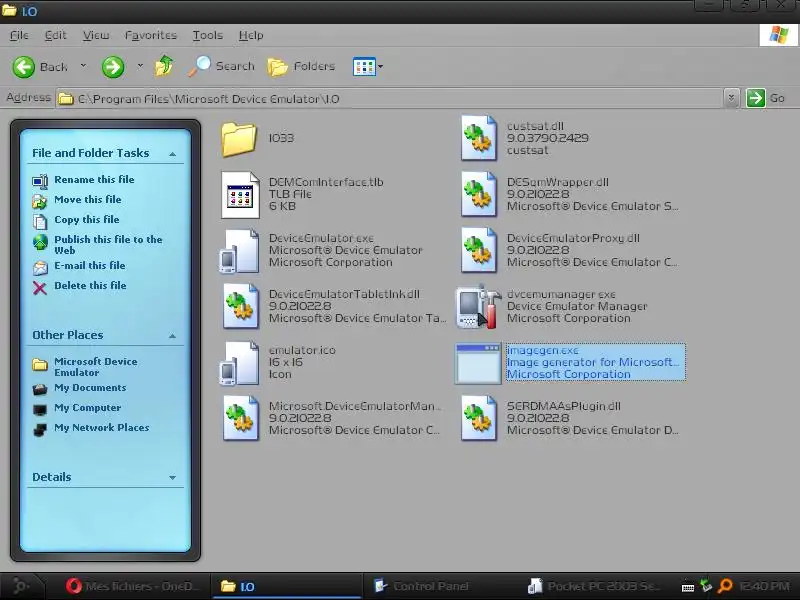Open My Network Places link

point(102,428)
